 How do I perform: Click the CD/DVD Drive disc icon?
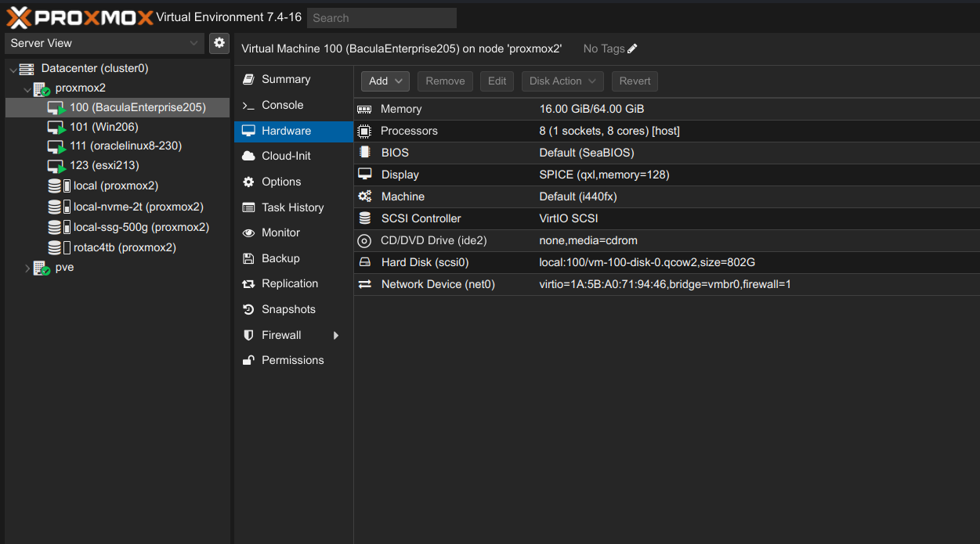364,240
